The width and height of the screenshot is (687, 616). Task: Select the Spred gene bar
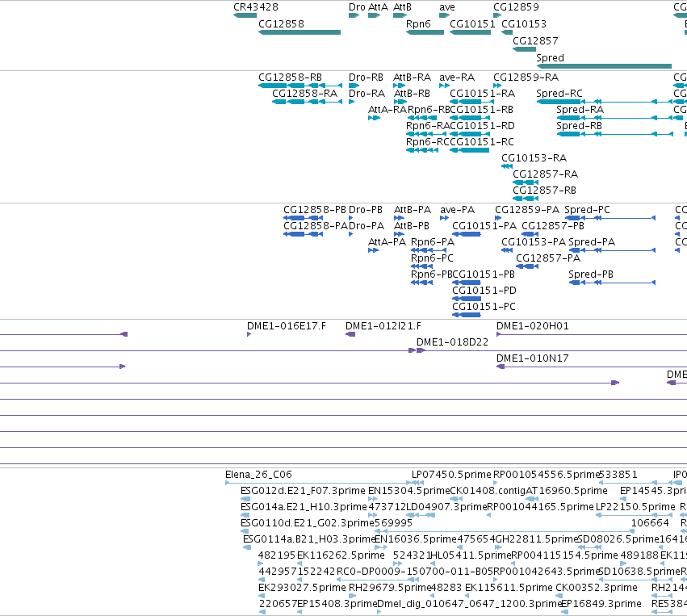coord(604,66)
